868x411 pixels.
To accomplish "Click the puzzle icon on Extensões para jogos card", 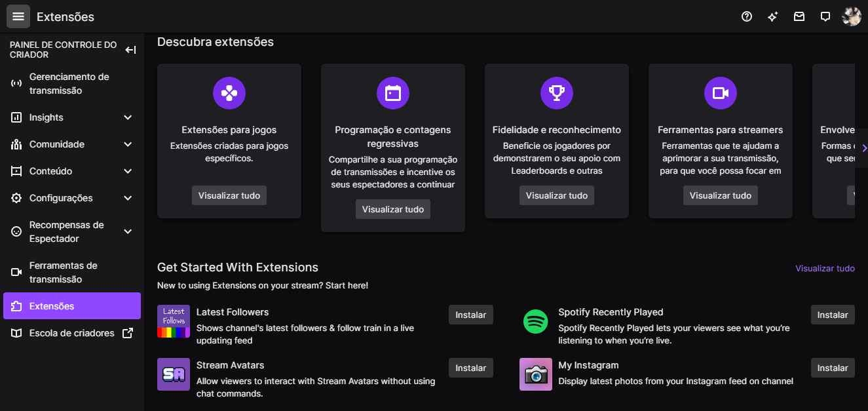I will [x=229, y=93].
